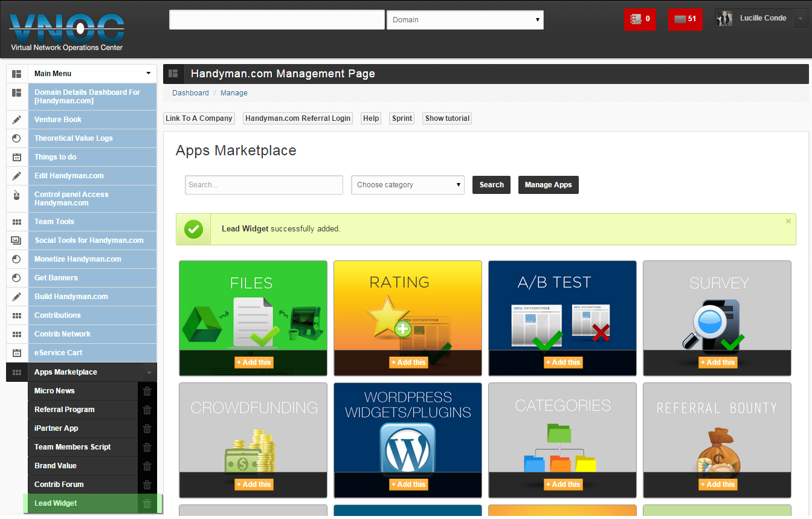Delete Brand Value using its trash icon
Image resolution: width=812 pixels, height=519 pixels.
point(147,466)
